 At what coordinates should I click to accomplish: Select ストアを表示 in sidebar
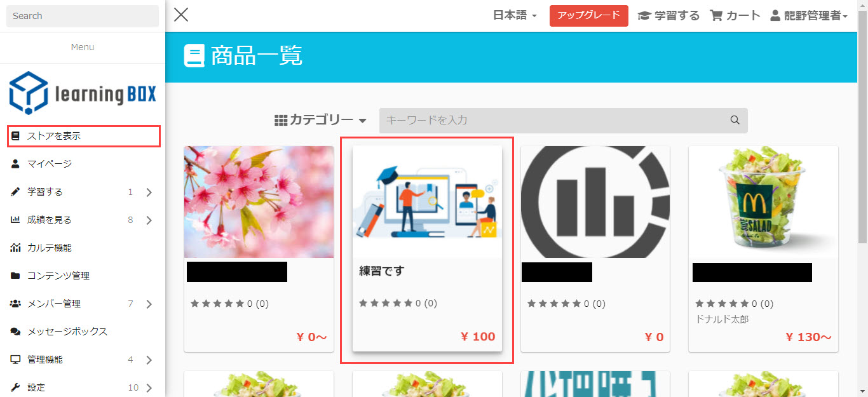(x=83, y=136)
